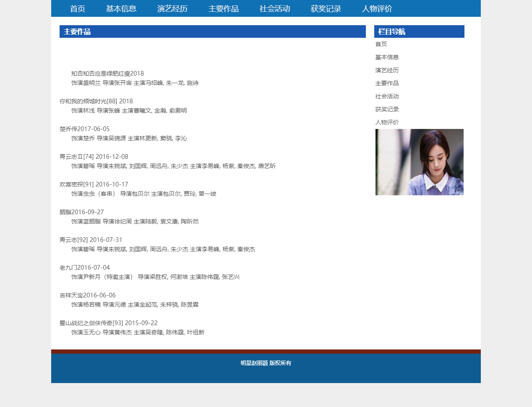
Task: Click the title 知否知否应是绿肥红瘦2018
Action: 107,74
